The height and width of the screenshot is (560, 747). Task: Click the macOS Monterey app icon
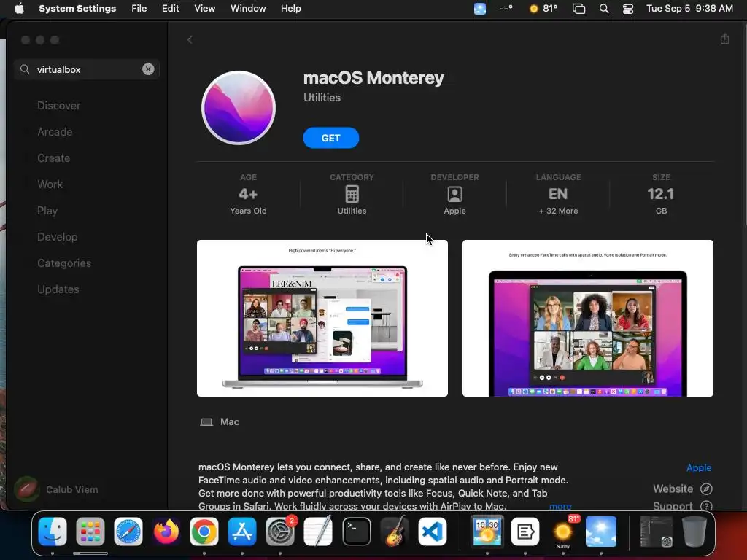(239, 108)
